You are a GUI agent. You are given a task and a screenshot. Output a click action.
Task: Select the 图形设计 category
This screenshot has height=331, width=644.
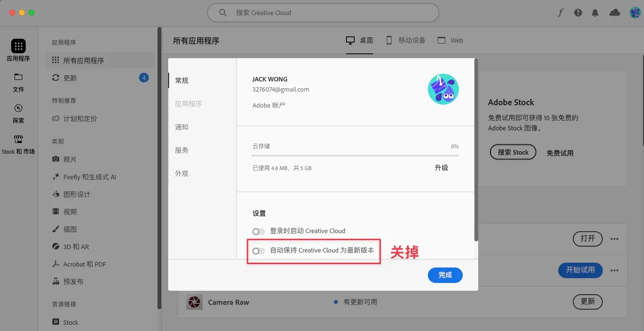click(x=71, y=194)
